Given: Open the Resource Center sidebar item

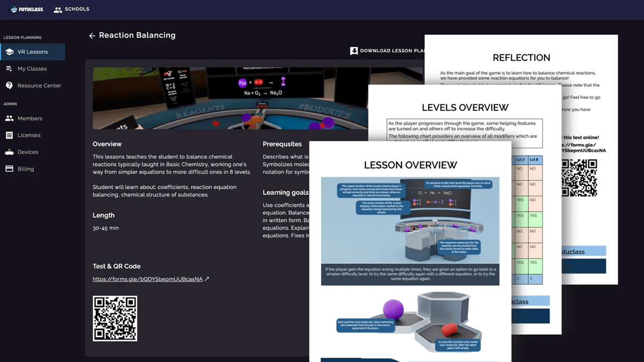Looking at the screenshot, I should tap(32, 85).
